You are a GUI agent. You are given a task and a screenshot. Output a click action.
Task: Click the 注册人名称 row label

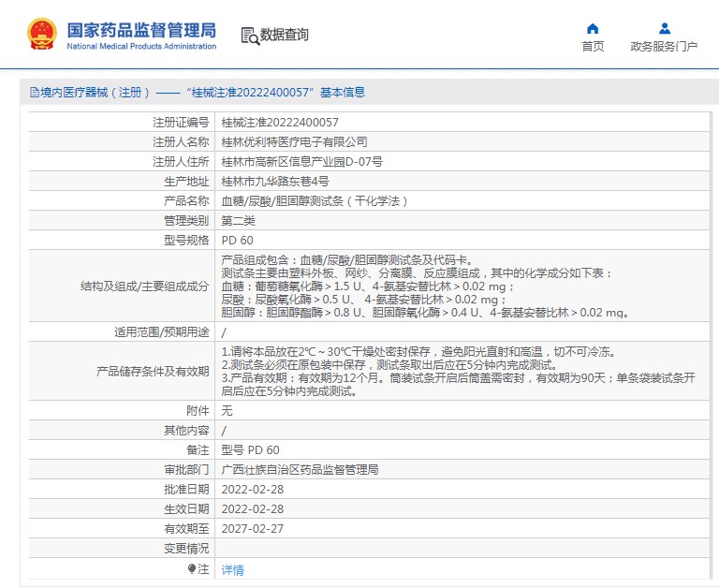click(181, 142)
